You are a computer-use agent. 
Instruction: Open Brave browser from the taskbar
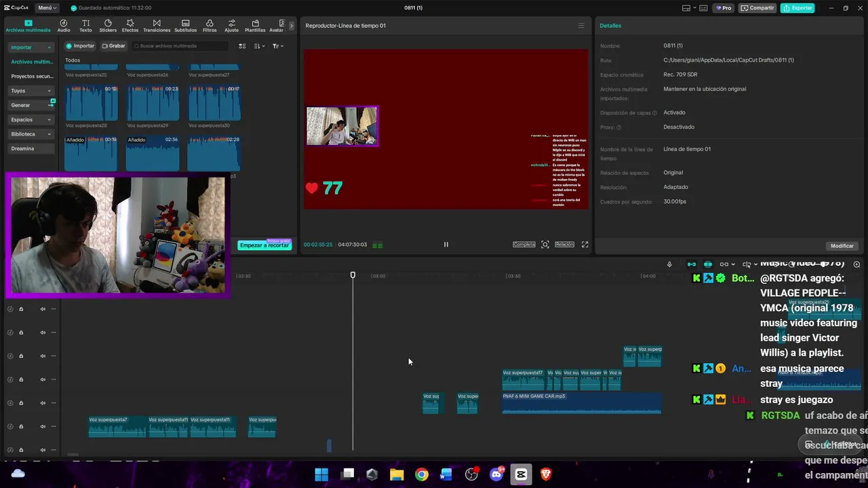coord(546,474)
